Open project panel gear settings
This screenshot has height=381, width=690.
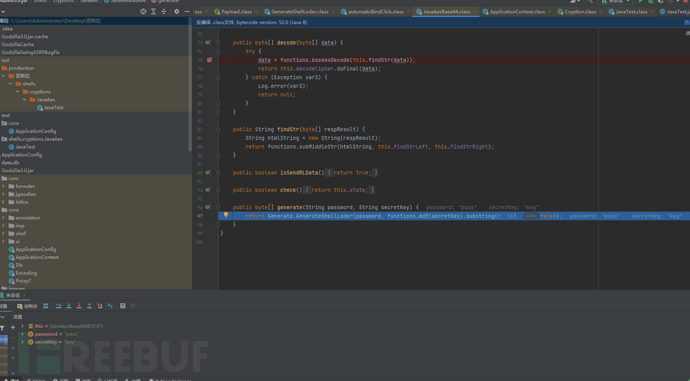pos(176,11)
